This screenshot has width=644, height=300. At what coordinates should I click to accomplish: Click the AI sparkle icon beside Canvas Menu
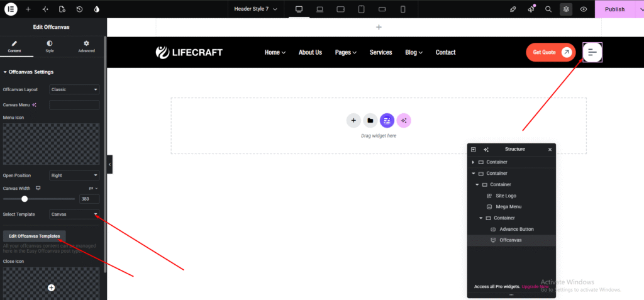tap(35, 105)
